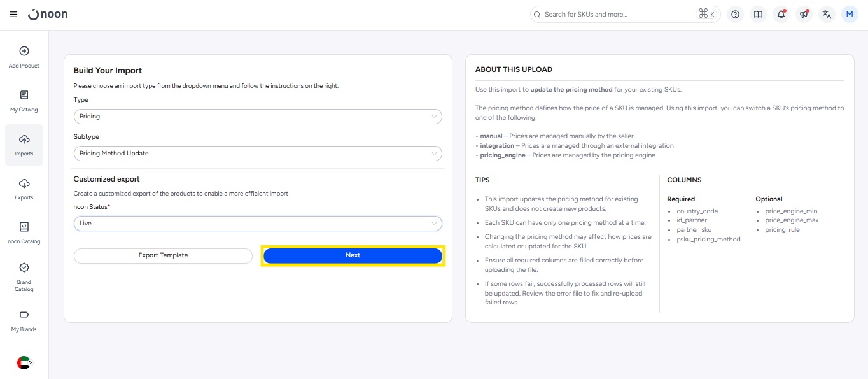Open notifications bell icon

tap(781, 15)
